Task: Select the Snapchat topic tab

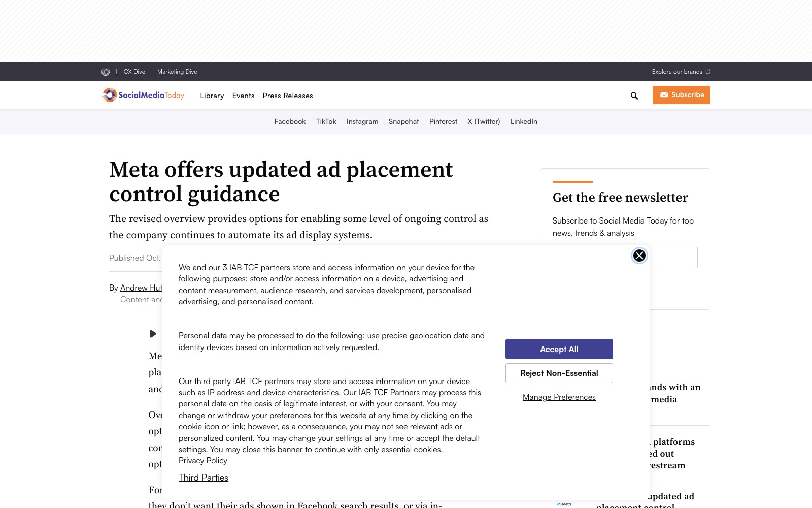Action: pyautogui.click(x=404, y=121)
